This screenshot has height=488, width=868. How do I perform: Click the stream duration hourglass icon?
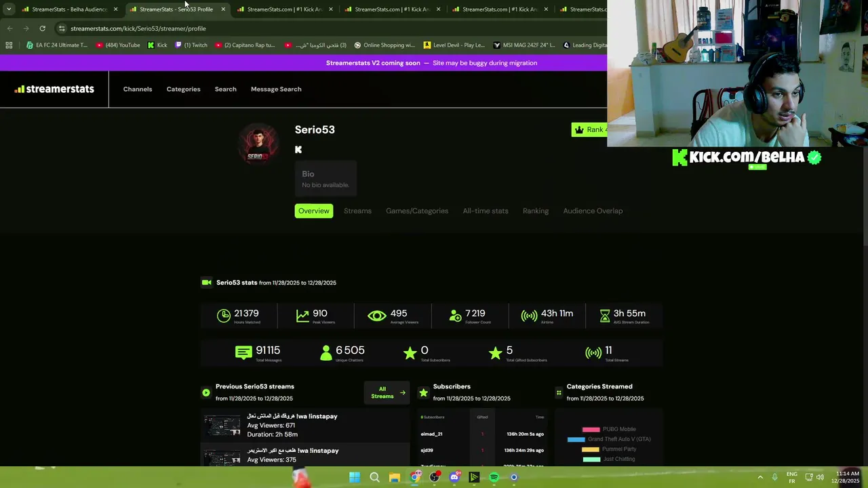[x=605, y=316]
